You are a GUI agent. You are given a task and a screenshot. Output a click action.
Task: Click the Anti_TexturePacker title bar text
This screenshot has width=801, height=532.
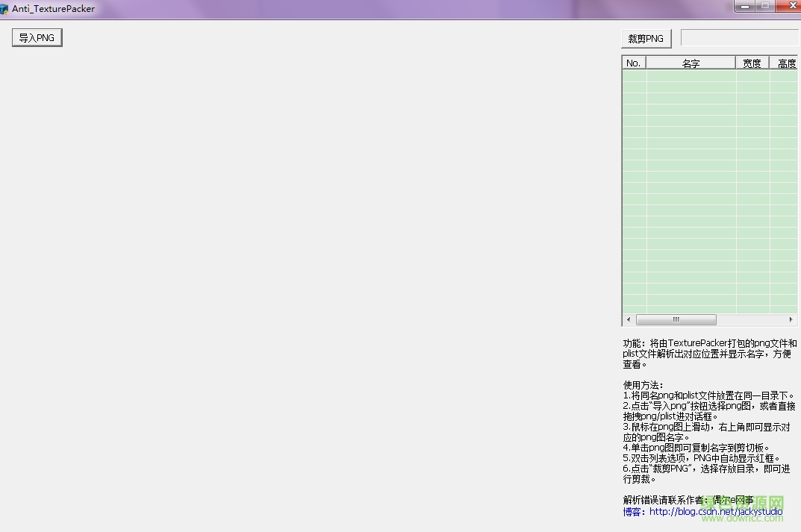point(53,9)
